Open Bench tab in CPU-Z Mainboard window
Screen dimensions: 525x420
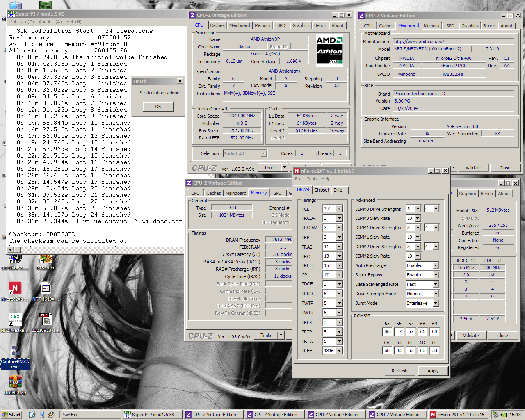coord(489,26)
